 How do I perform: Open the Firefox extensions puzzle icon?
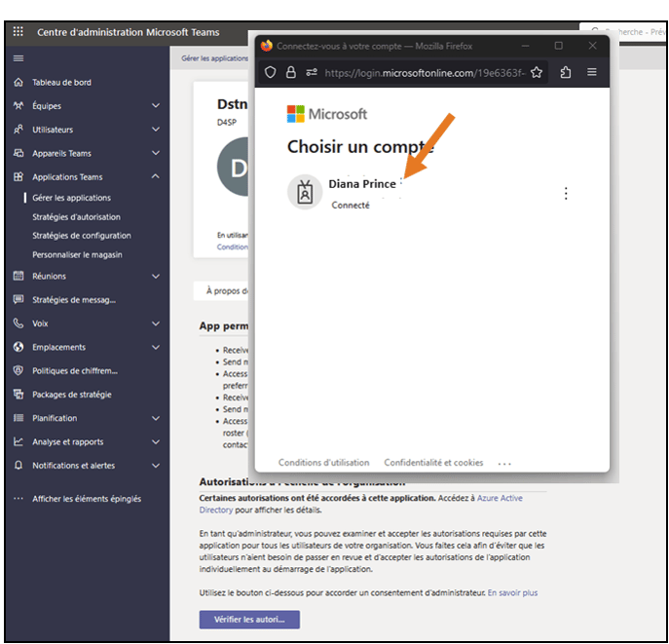coord(566,72)
